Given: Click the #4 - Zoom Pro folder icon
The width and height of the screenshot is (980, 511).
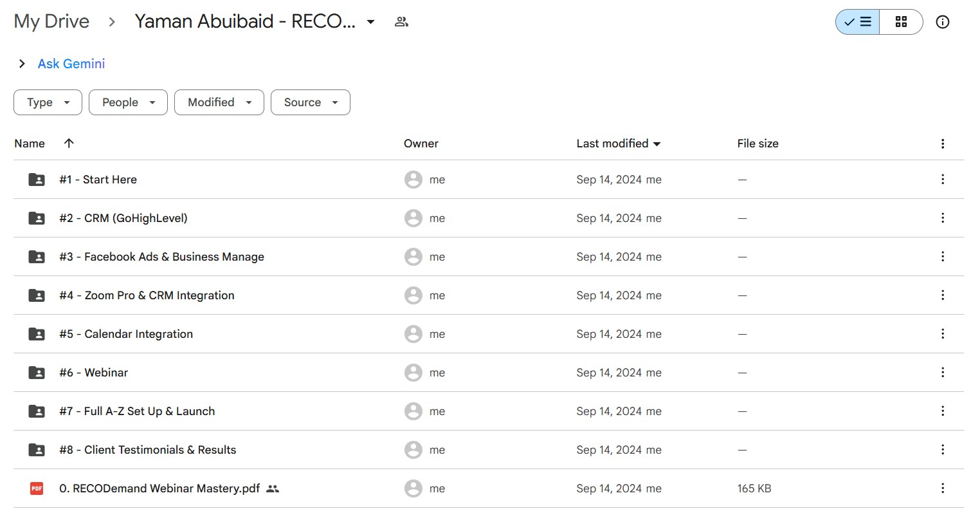Looking at the screenshot, I should point(37,295).
